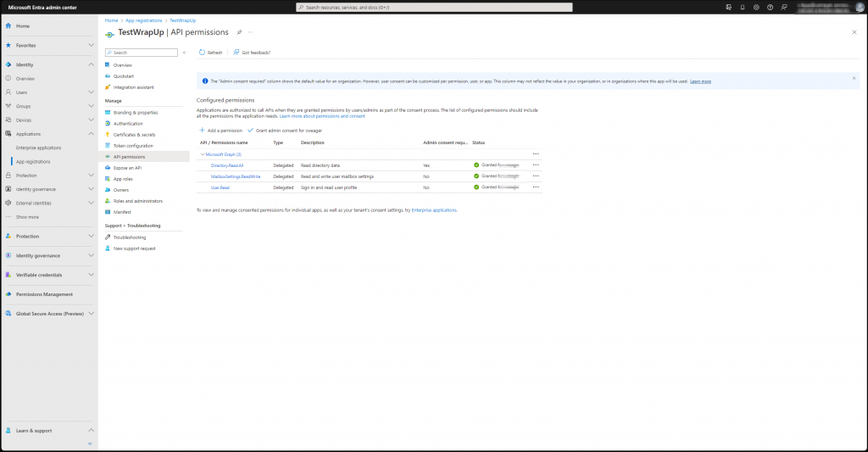Image resolution: width=868 pixels, height=452 pixels.
Task: Click Add a permission
Action: (x=220, y=131)
